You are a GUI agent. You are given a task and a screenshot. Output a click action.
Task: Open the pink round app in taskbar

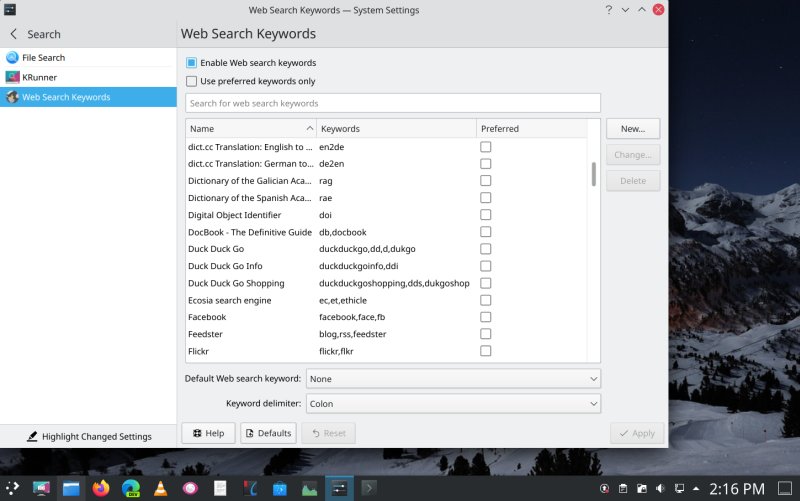pyautogui.click(x=190, y=488)
